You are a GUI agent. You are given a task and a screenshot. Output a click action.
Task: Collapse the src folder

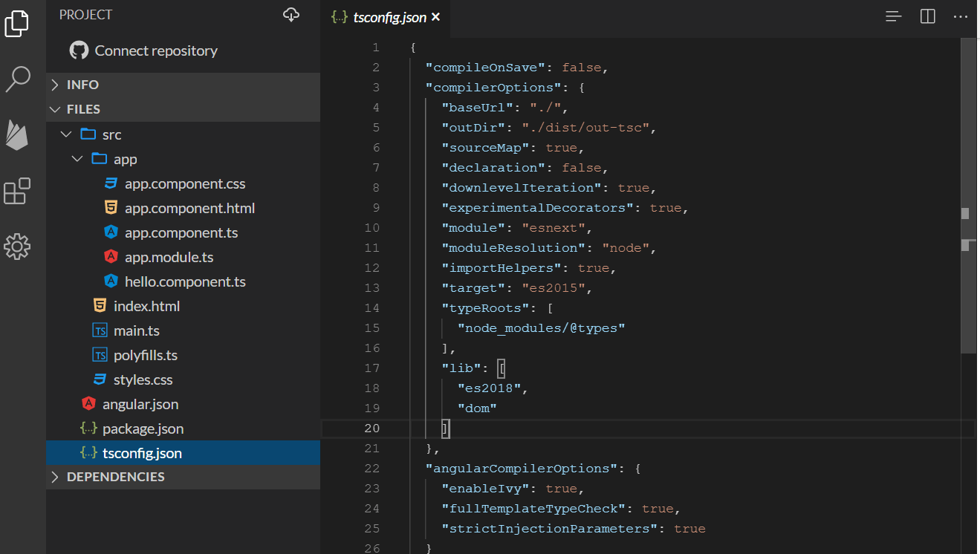click(x=111, y=134)
